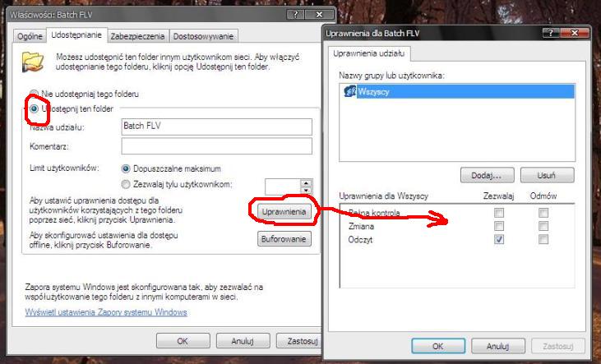
Task: Choose 'Zezwalaj tylu użytkownikom' radio option
Action: 125,184
